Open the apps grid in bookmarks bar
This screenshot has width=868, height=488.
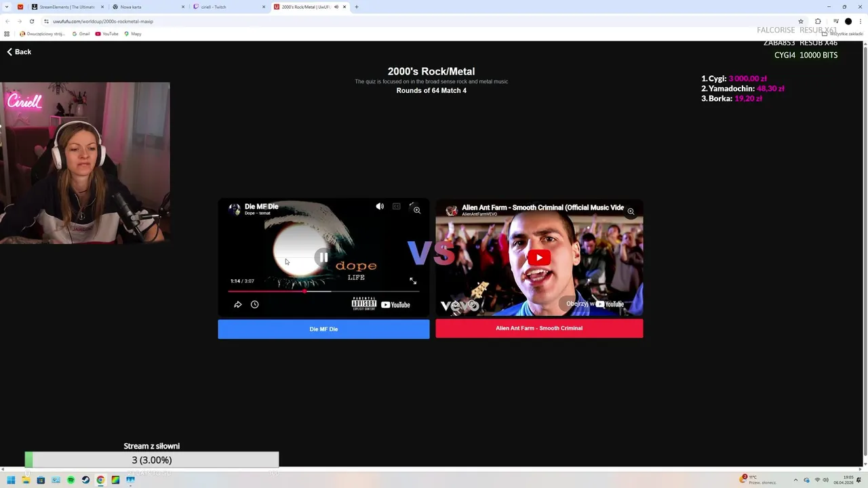7,33
